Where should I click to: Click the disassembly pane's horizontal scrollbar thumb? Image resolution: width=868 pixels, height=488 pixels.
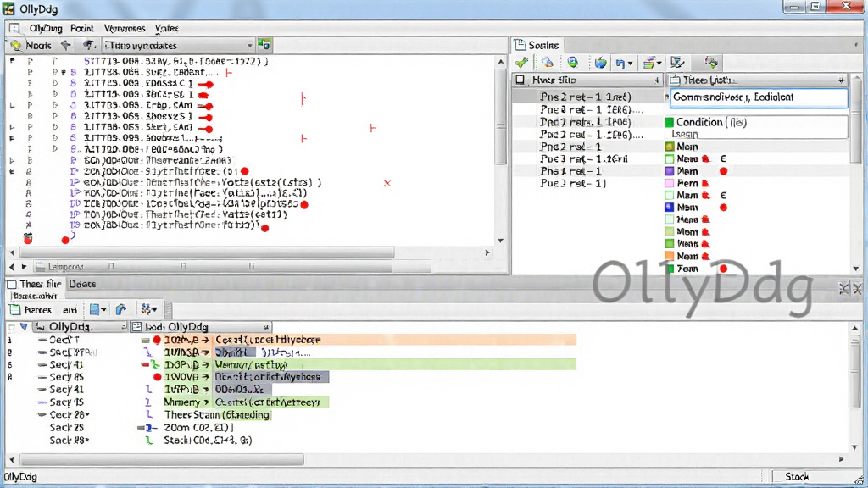(207, 252)
